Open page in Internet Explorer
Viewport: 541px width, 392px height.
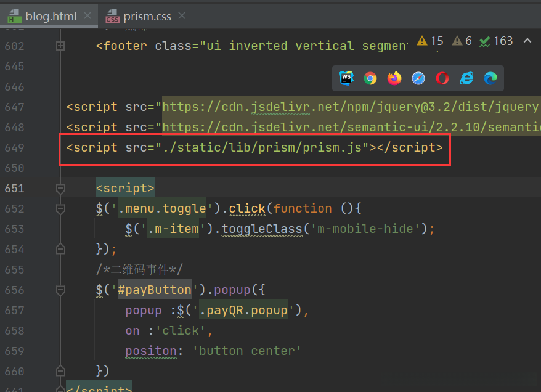click(466, 78)
